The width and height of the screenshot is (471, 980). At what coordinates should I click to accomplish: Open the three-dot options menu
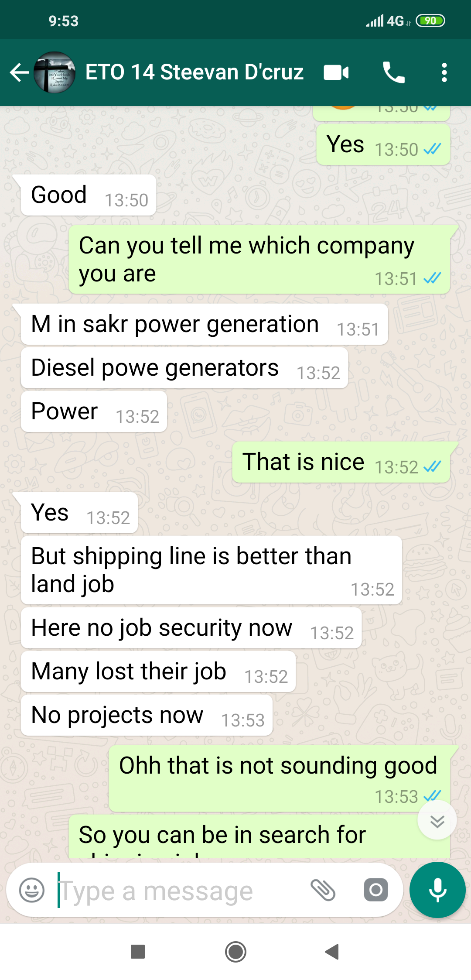pos(444,72)
